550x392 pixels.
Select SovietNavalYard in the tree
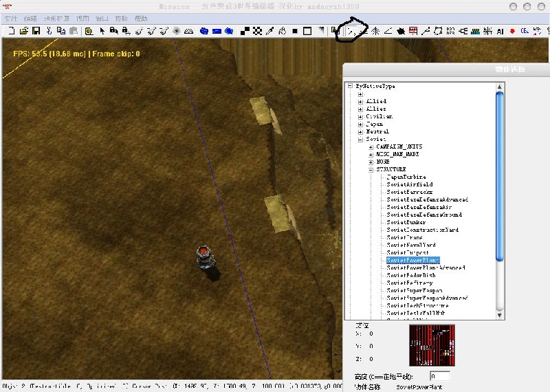(x=410, y=245)
